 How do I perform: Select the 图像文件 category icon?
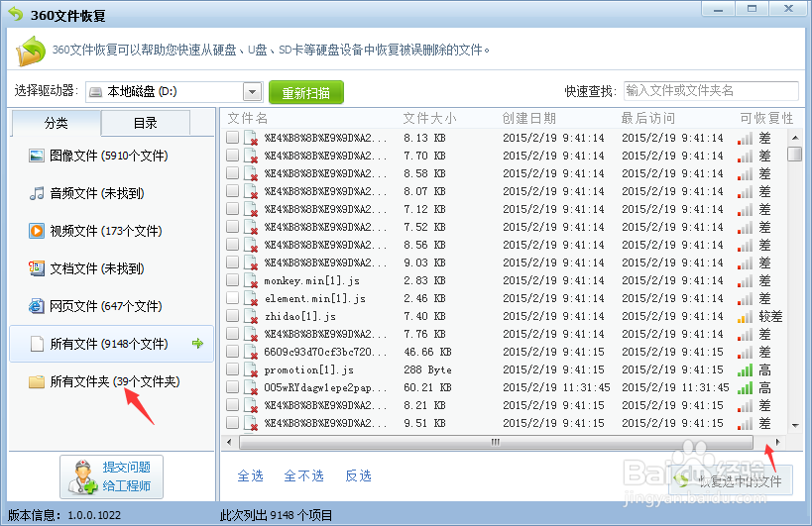37,156
